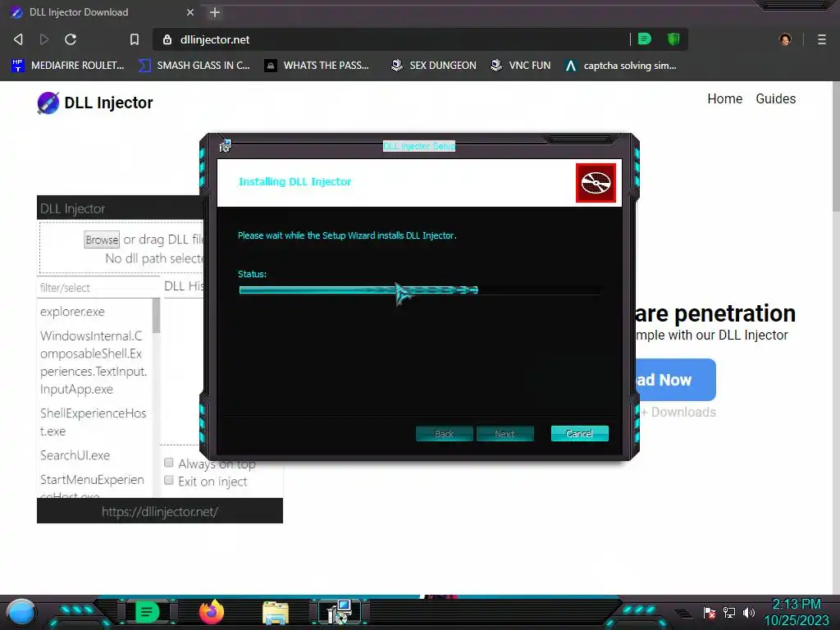
Task: Open the VNC FUN bookmark
Action: [x=521, y=66]
